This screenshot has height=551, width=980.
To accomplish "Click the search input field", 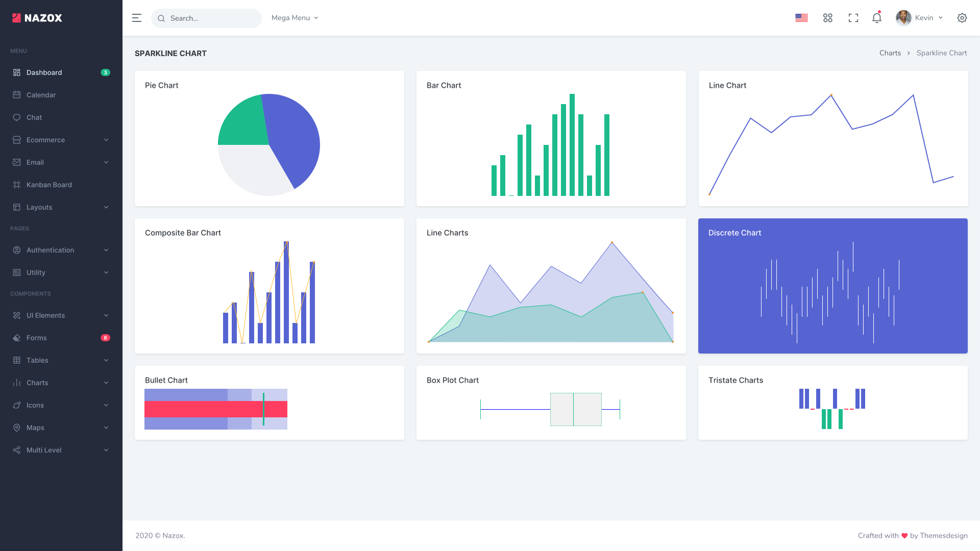I will coord(206,17).
